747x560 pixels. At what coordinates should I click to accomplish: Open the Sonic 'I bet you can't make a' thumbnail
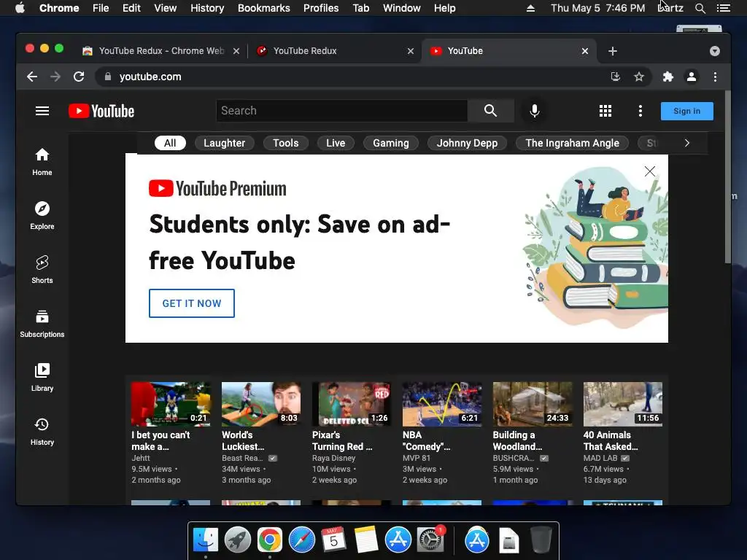click(171, 404)
